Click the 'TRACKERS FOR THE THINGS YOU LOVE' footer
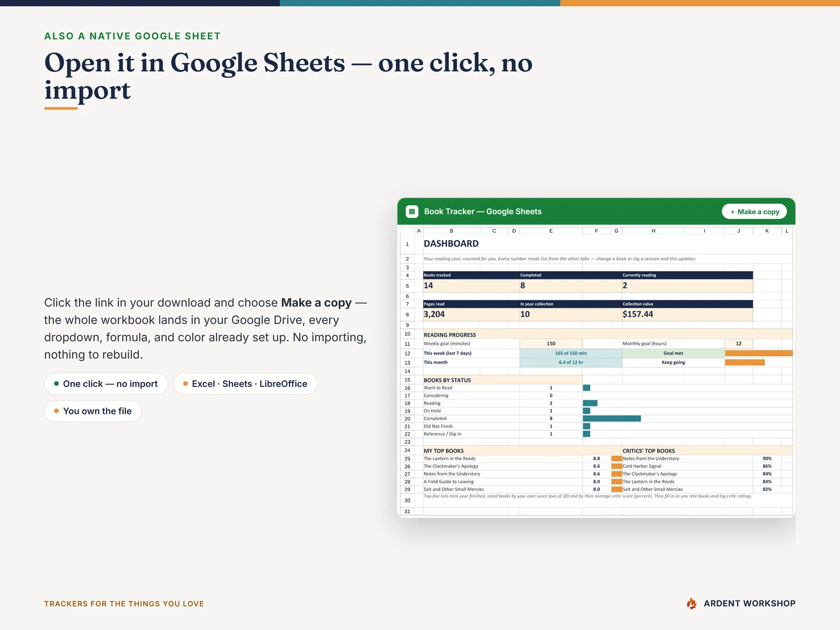Screen dimensions: 840x630 [124, 604]
